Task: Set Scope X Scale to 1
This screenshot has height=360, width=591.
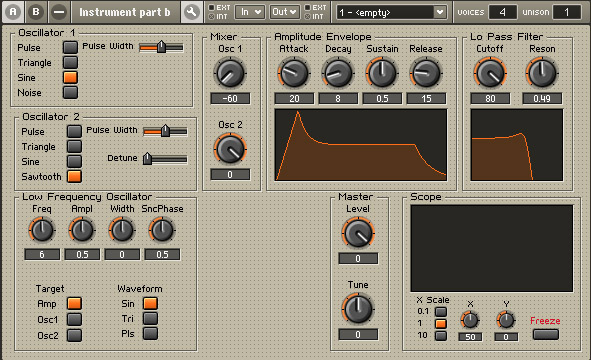Action: coord(441,323)
